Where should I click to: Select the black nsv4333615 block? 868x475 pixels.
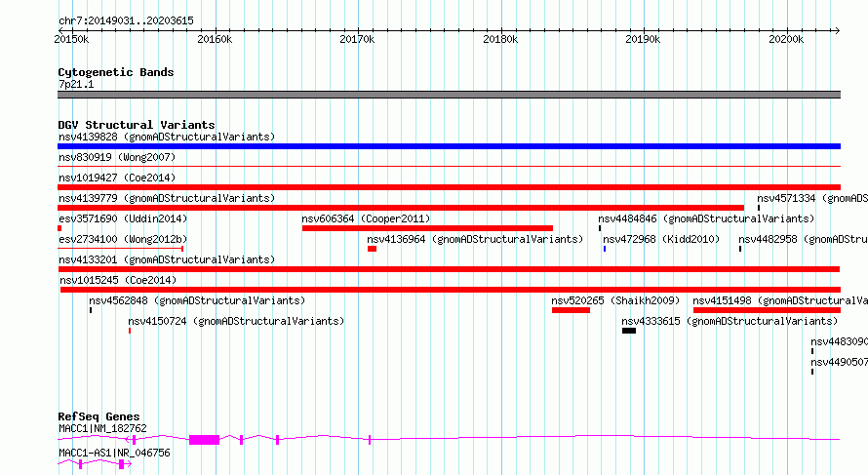coord(629,331)
